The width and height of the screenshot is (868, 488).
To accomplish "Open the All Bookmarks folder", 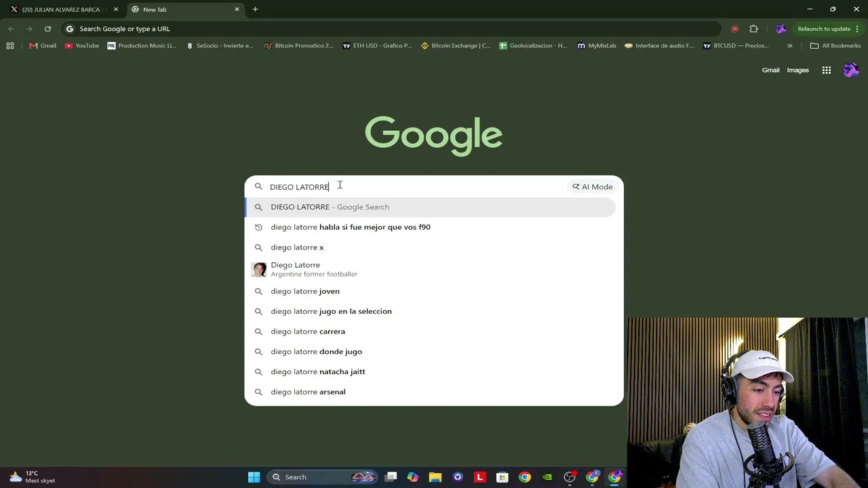I will (835, 45).
